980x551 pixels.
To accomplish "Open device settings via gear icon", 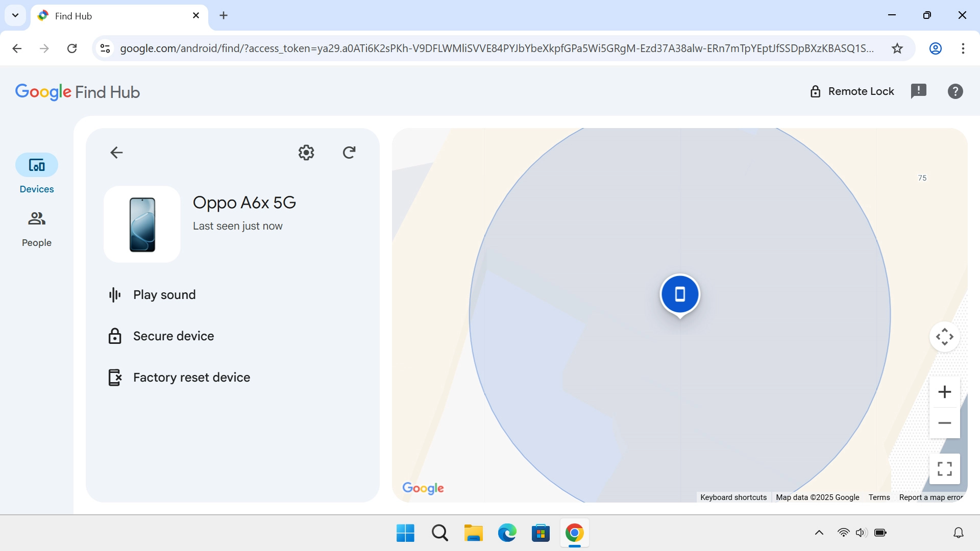I will pyautogui.click(x=306, y=152).
